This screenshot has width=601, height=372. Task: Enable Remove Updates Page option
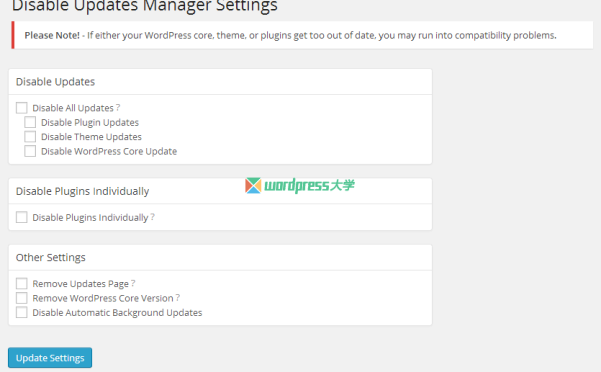click(x=21, y=284)
